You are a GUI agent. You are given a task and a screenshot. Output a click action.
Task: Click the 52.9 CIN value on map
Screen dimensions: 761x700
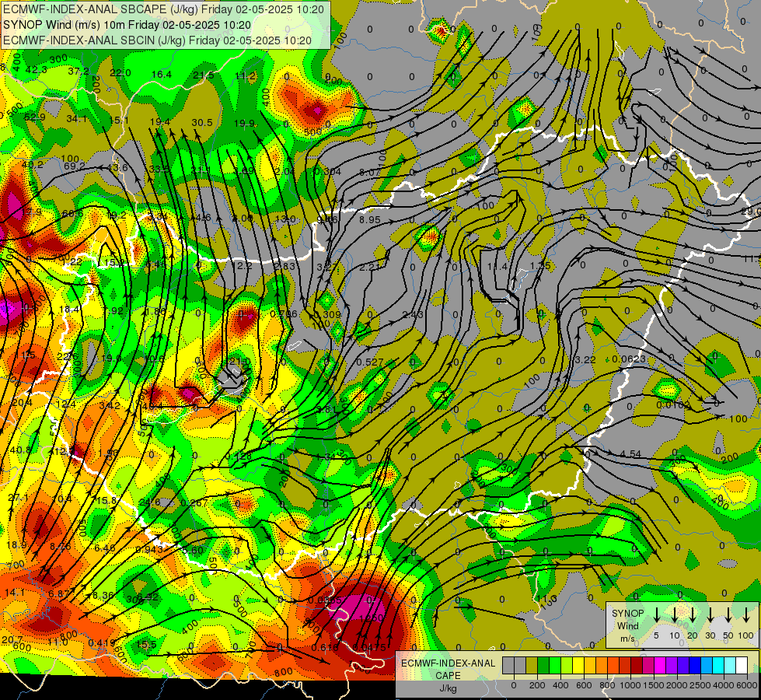pyautogui.click(x=34, y=117)
